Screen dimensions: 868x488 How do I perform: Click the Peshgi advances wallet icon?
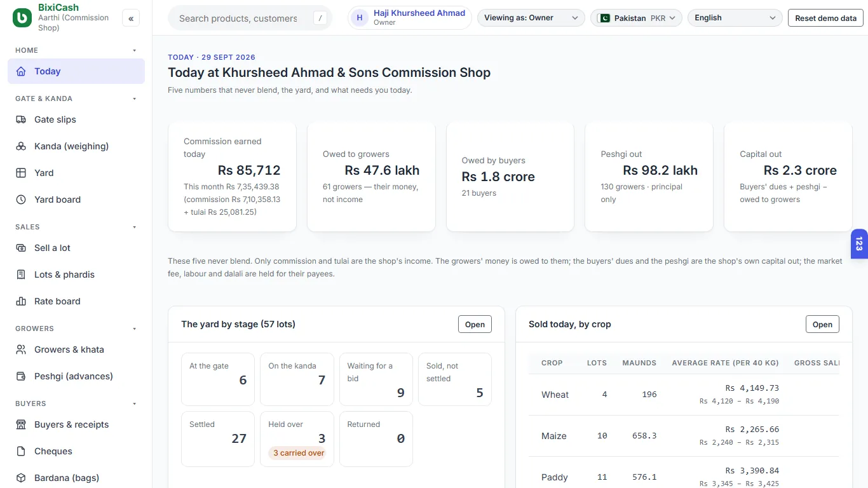point(22,376)
